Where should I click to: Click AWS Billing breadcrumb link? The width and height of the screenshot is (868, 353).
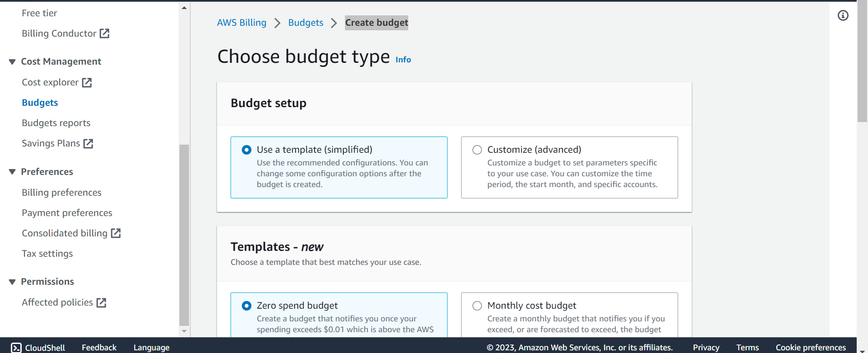coord(242,23)
